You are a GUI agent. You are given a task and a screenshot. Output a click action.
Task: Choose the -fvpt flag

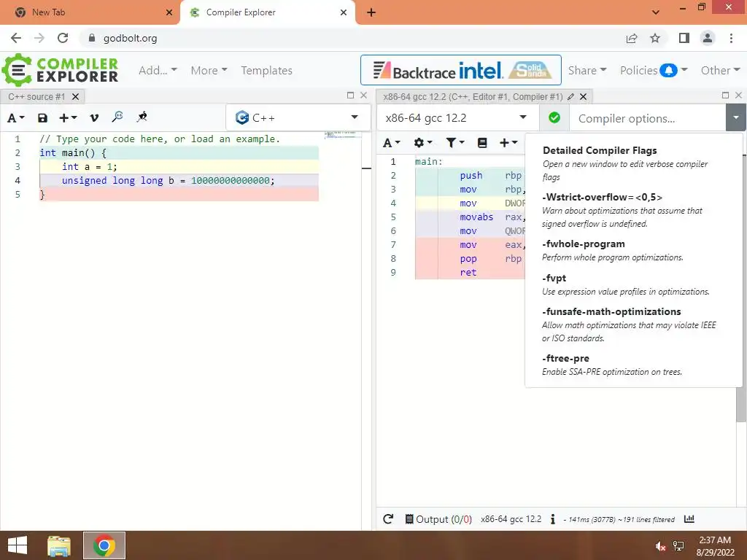(x=634, y=284)
